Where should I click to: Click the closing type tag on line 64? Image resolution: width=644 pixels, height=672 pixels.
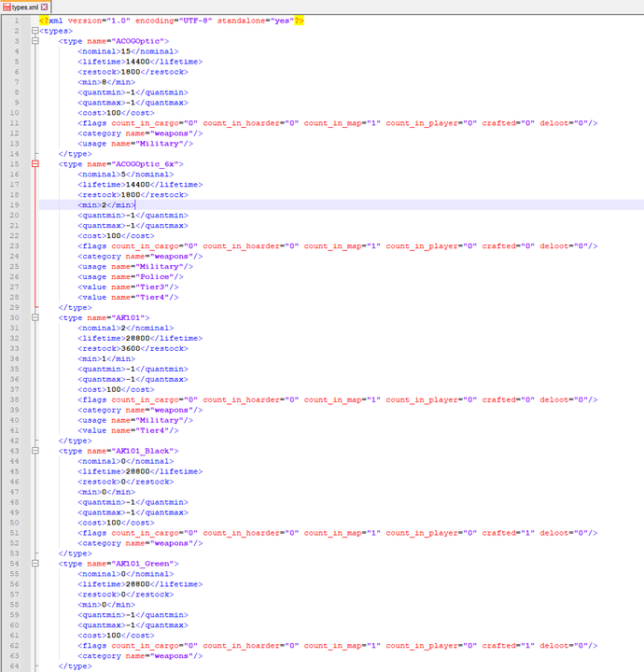[75, 666]
